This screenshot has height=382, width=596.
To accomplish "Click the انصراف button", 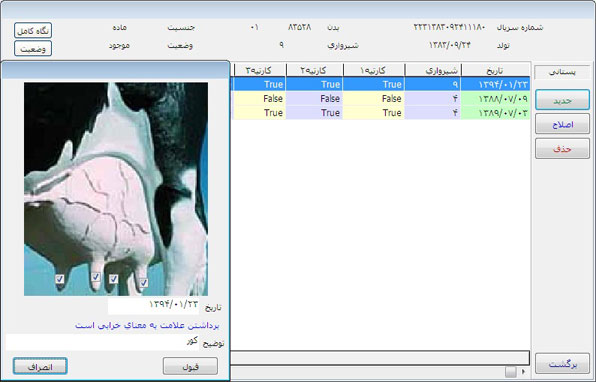I will (x=40, y=366).
